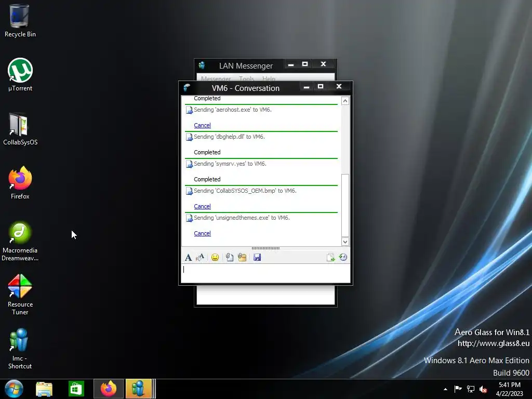Screen dimensions: 532x399
Task: Cancel sending unsignedthemes.exe transfer
Action: coord(202,233)
